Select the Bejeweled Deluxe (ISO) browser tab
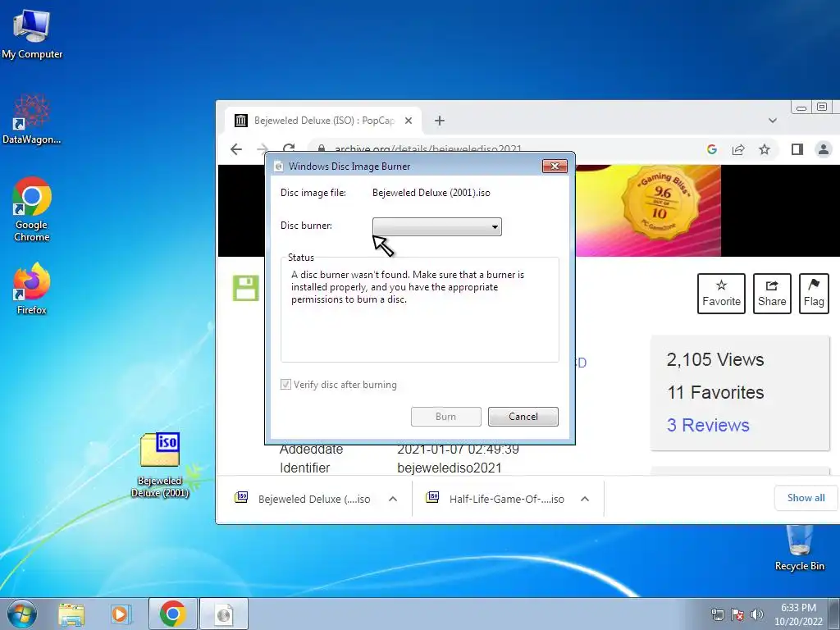The image size is (840, 630). [323, 121]
